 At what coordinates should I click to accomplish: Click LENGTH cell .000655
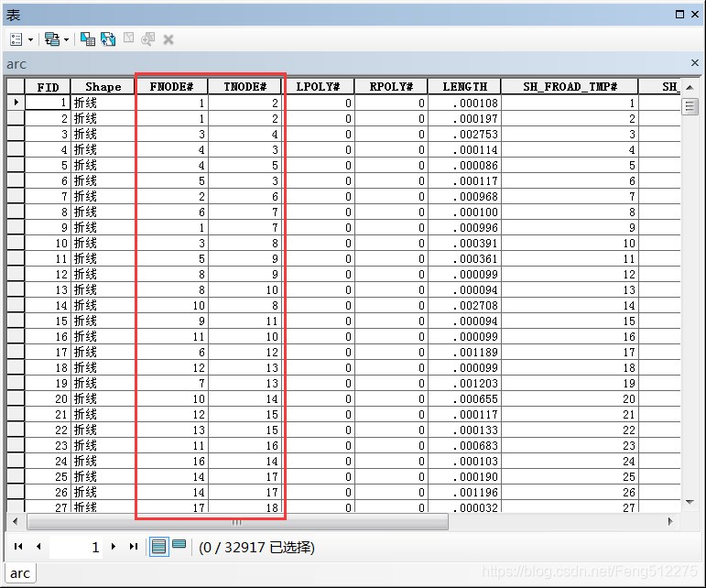464,399
